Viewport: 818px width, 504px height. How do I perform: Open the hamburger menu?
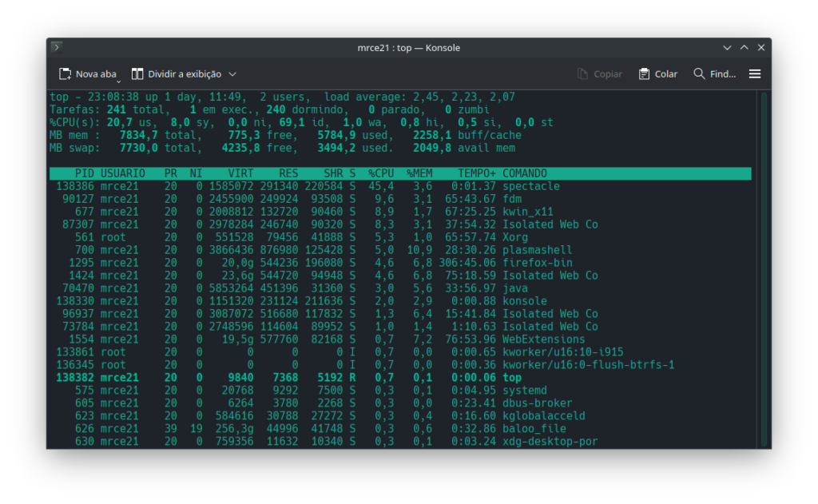click(x=755, y=74)
